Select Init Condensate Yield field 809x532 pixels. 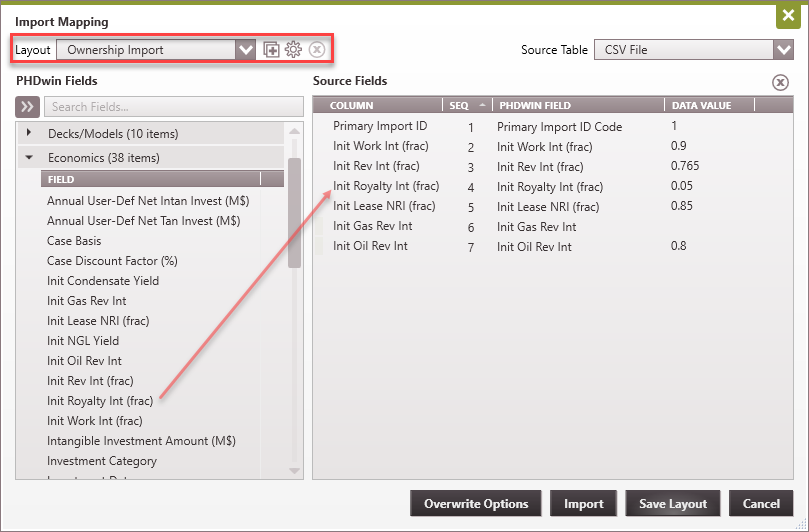click(103, 281)
